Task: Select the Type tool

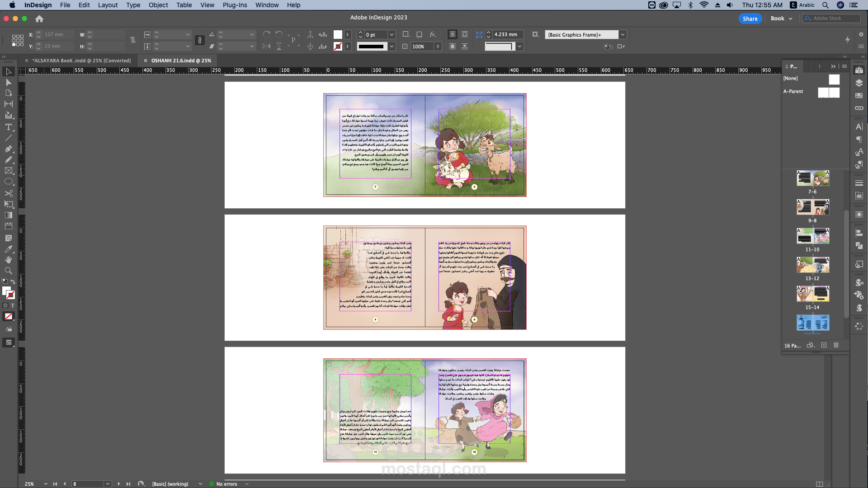Action: (x=9, y=127)
